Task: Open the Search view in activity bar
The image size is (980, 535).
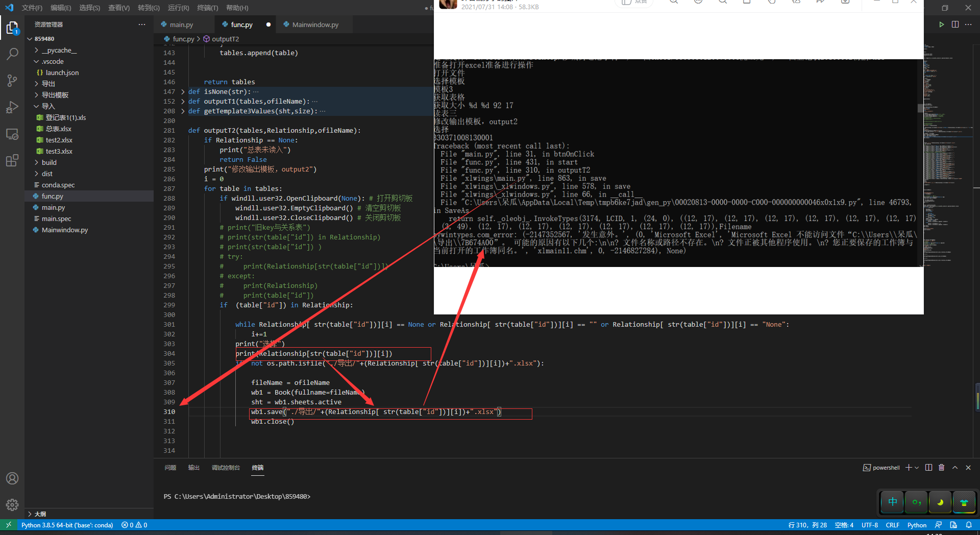Action: pos(12,54)
